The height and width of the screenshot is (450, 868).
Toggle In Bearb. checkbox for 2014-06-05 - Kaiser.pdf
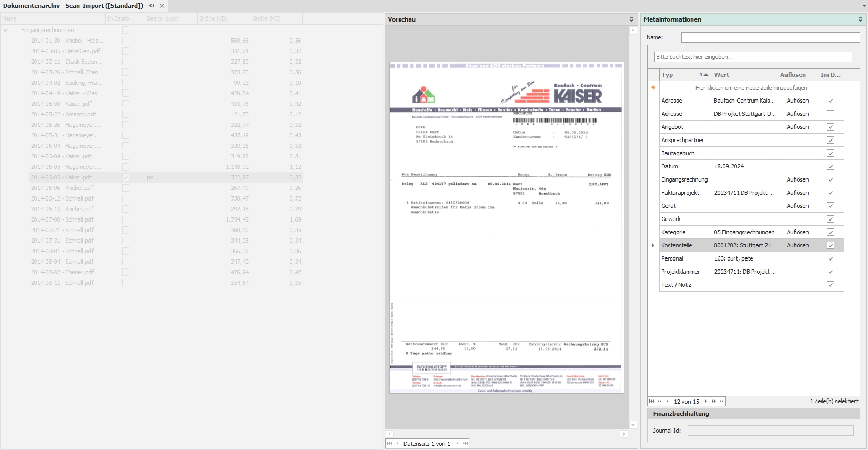point(126,177)
